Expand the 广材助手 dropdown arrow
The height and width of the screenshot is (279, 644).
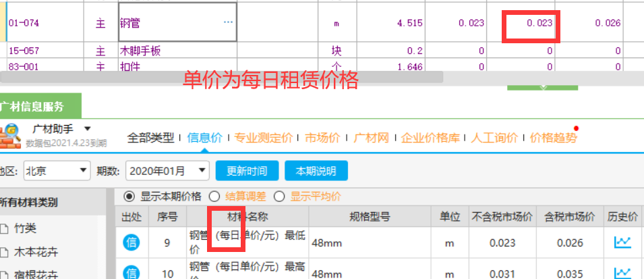point(86,128)
